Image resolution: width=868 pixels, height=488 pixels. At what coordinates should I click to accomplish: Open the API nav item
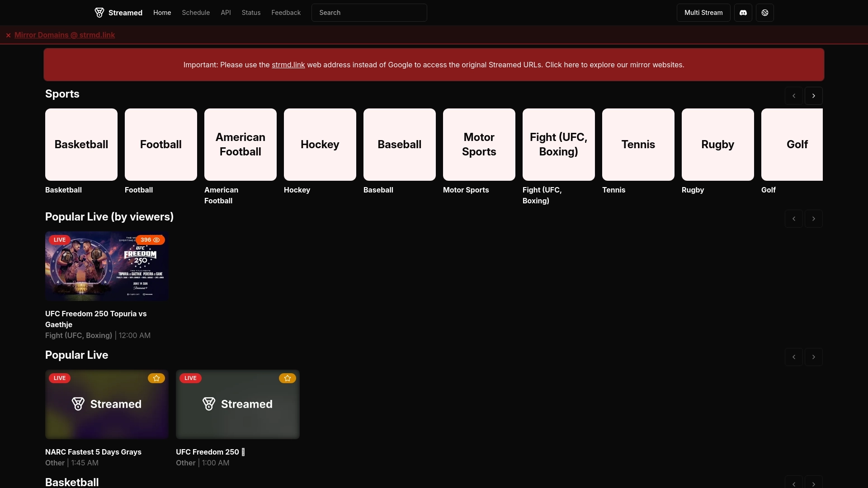pos(226,13)
